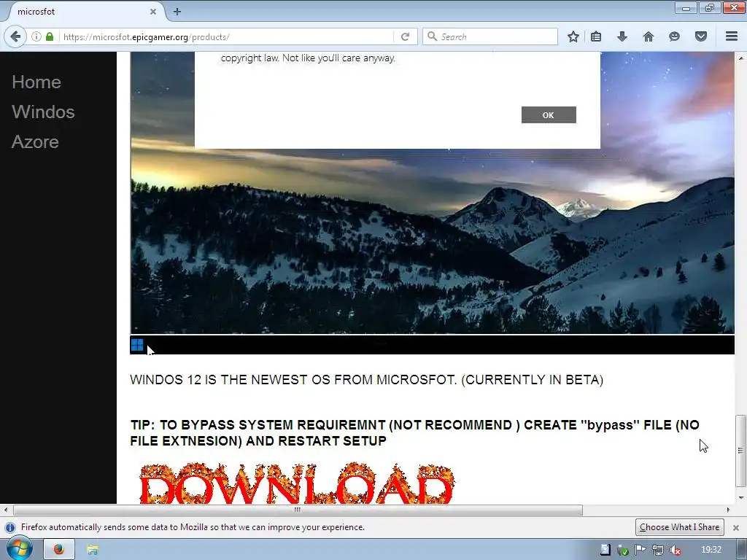Minimize the Firefox window
The width and height of the screenshot is (747, 560).
tap(686, 7)
